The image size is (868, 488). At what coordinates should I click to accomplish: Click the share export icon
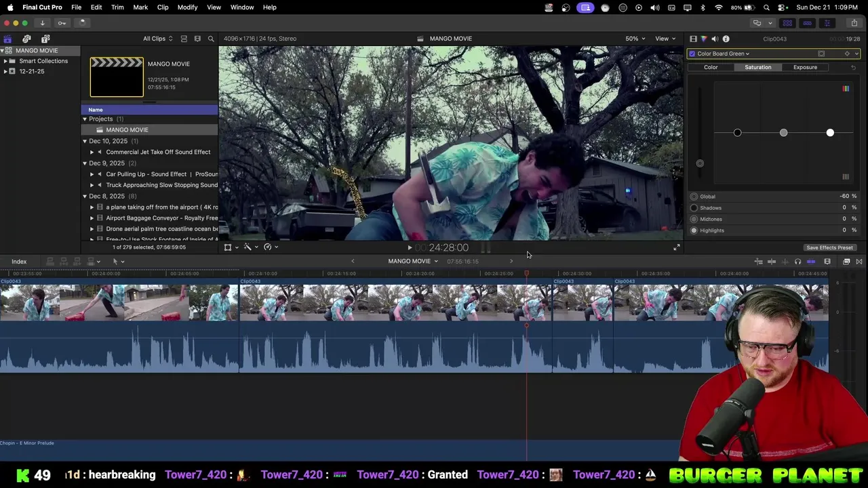[x=854, y=23]
